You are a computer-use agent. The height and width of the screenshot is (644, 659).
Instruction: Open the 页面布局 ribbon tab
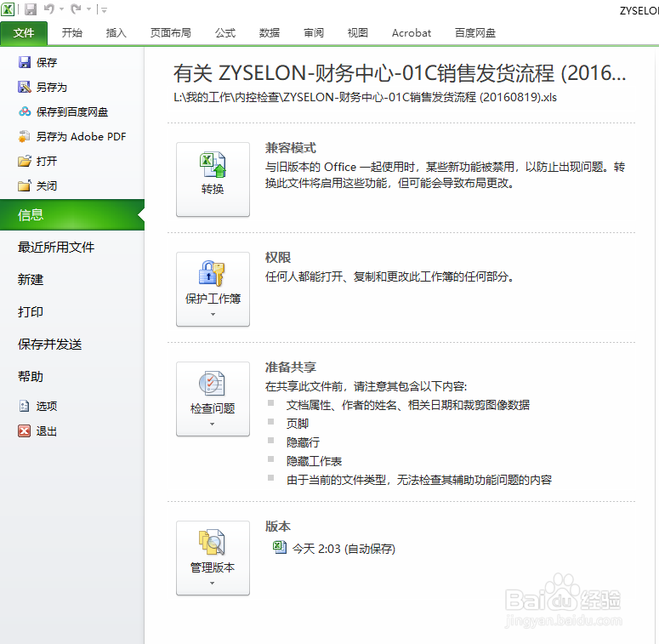click(171, 33)
